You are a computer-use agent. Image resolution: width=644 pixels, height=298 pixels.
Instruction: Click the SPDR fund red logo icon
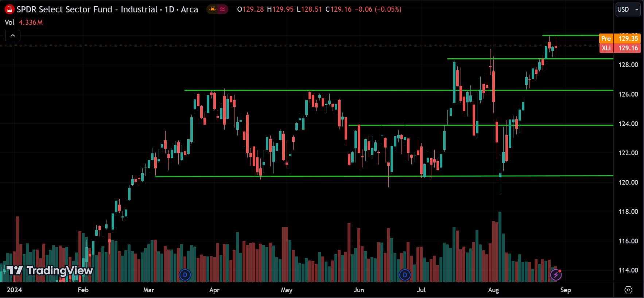point(9,9)
